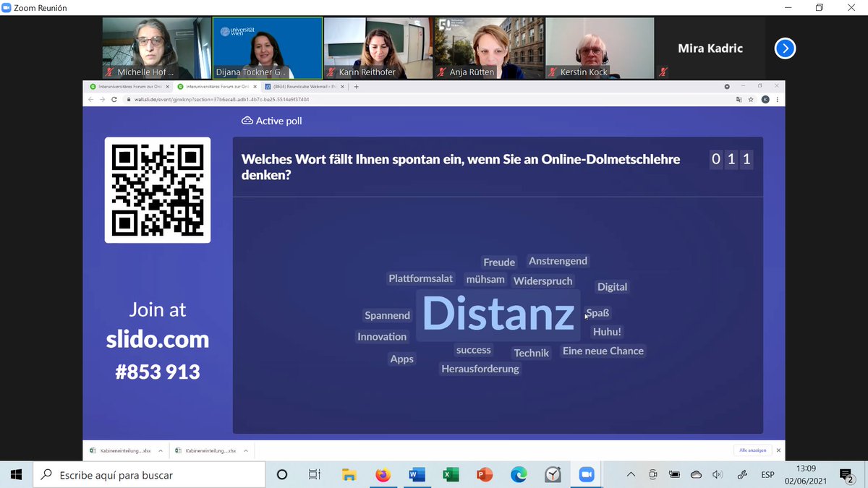Screen dimensions: 868x488
Task: Open the browser profile K avatar
Action: tap(765, 99)
